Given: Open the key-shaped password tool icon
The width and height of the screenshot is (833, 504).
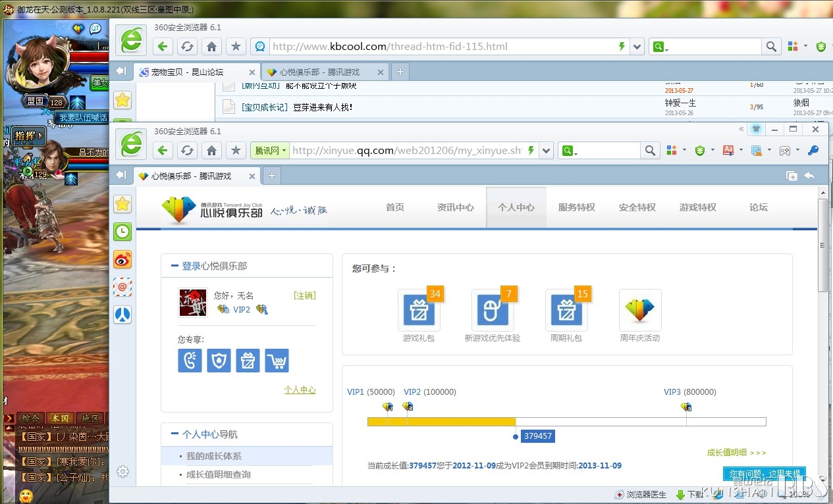Looking at the screenshot, I should tap(813, 151).
